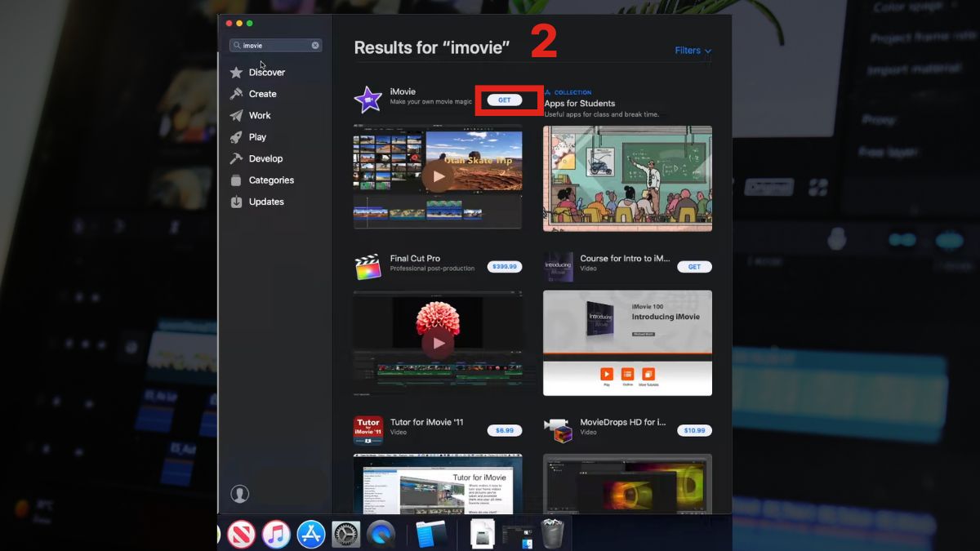The height and width of the screenshot is (551, 980).
Task: Click Apps for Students classroom artwork
Action: [x=627, y=178]
